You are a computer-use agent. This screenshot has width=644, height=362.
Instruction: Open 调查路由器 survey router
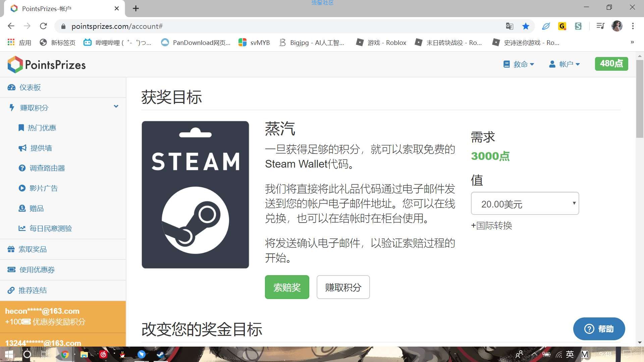[x=42, y=168]
